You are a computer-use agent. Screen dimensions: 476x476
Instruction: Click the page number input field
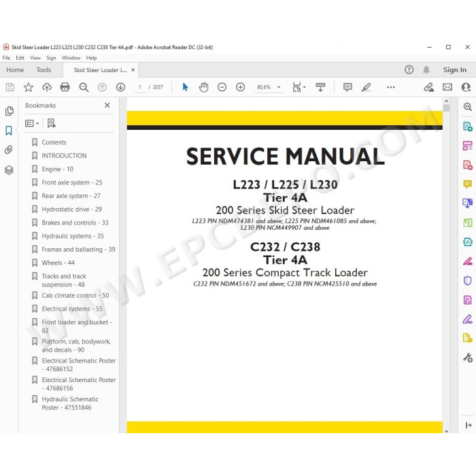140,87
